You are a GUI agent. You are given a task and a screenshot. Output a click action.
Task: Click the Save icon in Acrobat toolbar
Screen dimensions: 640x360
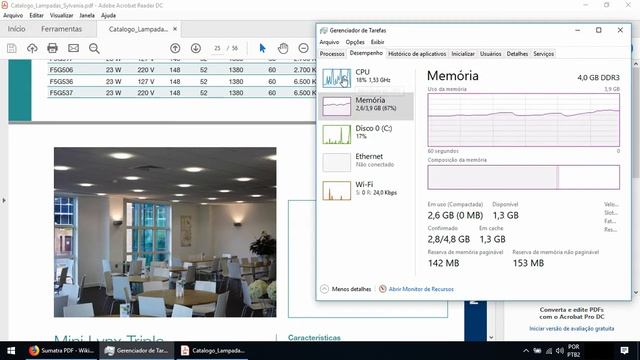pyautogui.click(x=12, y=48)
